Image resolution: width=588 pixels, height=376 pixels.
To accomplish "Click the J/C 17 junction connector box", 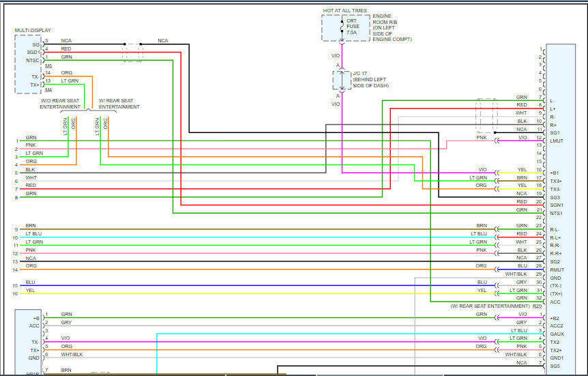I will (342, 80).
